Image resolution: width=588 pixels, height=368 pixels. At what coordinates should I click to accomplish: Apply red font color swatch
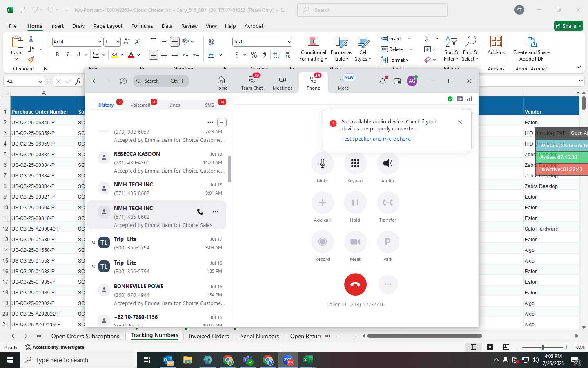pos(131,55)
